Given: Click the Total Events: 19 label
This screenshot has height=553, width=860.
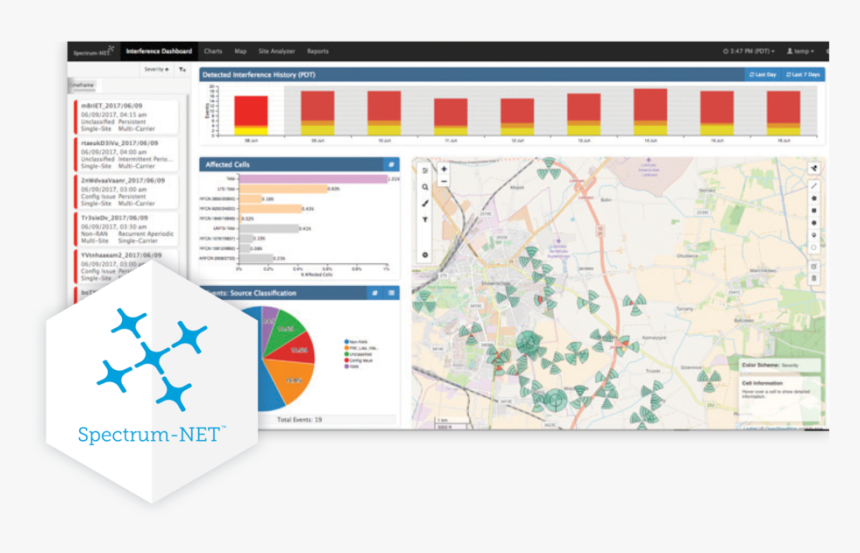Looking at the screenshot, I should 299,420.
